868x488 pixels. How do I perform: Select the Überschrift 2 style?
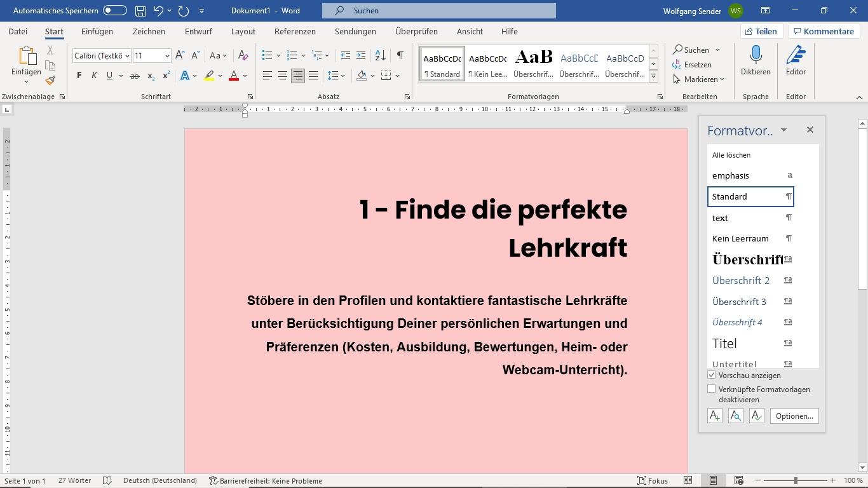pos(741,280)
